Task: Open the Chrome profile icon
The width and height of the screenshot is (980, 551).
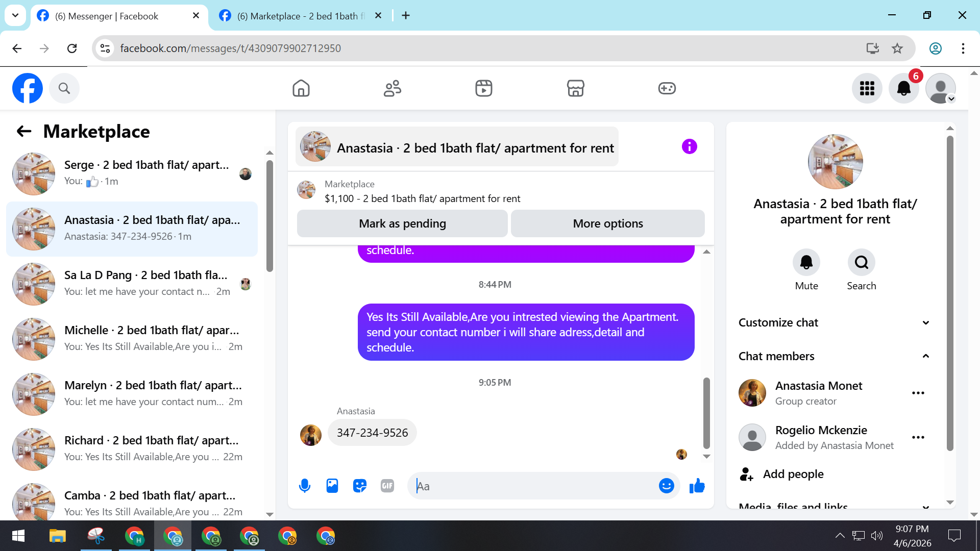Action: pos(936,48)
